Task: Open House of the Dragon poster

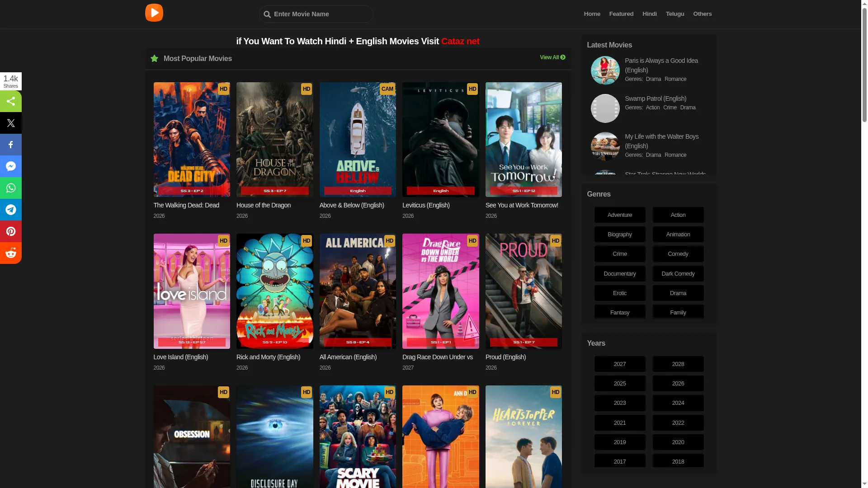Action: coord(274,140)
